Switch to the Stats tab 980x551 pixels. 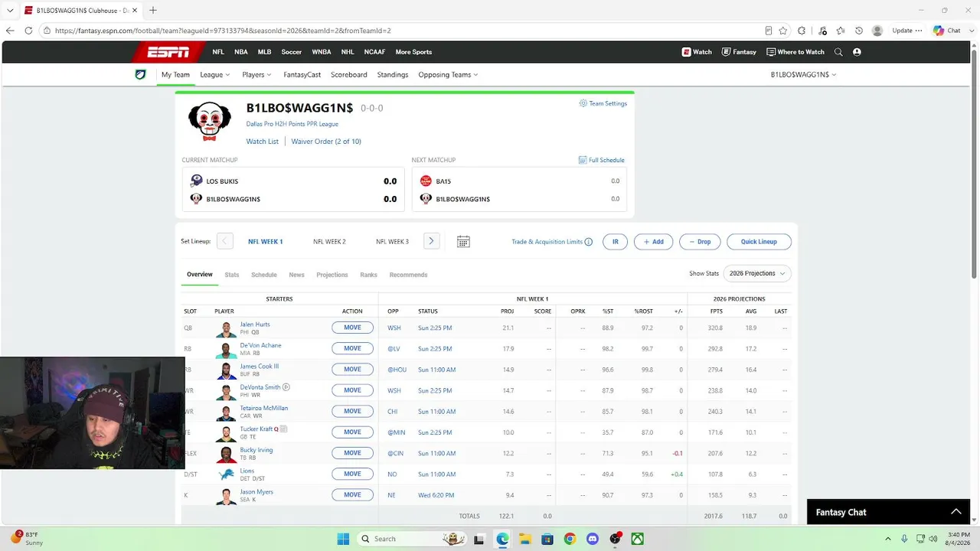pos(232,275)
